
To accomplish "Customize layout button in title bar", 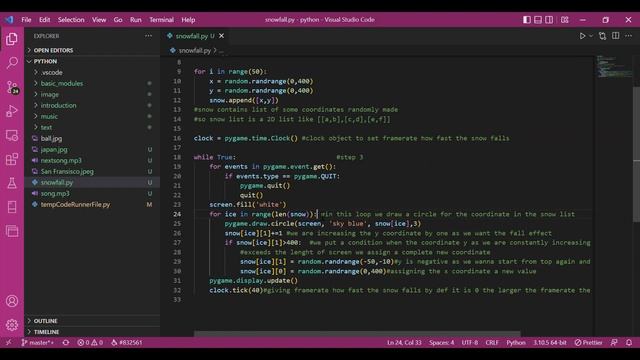I will pyautogui.click(x=564, y=20).
